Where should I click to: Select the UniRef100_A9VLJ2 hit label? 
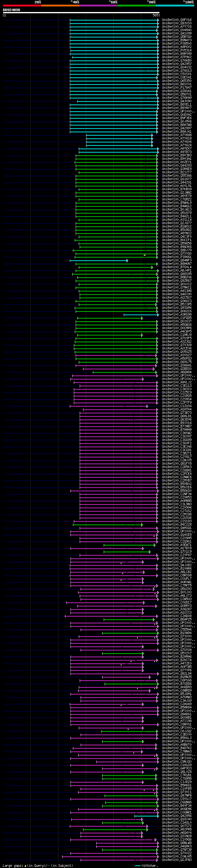pyautogui.click(x=177, y=382)
